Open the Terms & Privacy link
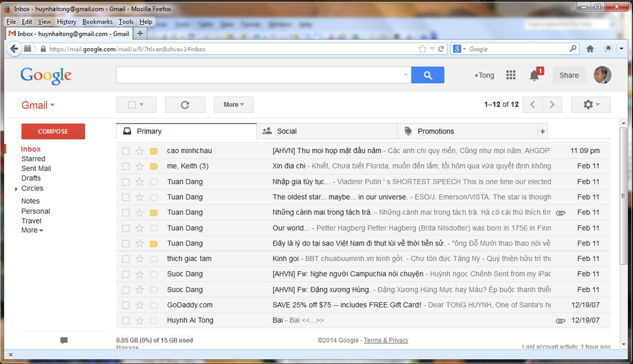 386,340
